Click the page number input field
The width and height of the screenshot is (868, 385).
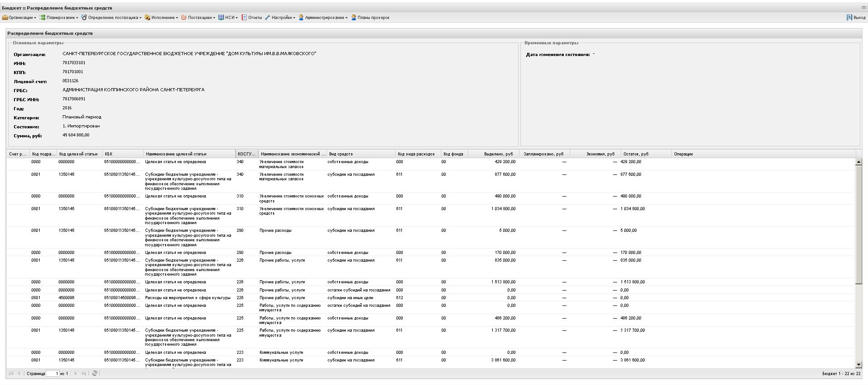[52, 373]
